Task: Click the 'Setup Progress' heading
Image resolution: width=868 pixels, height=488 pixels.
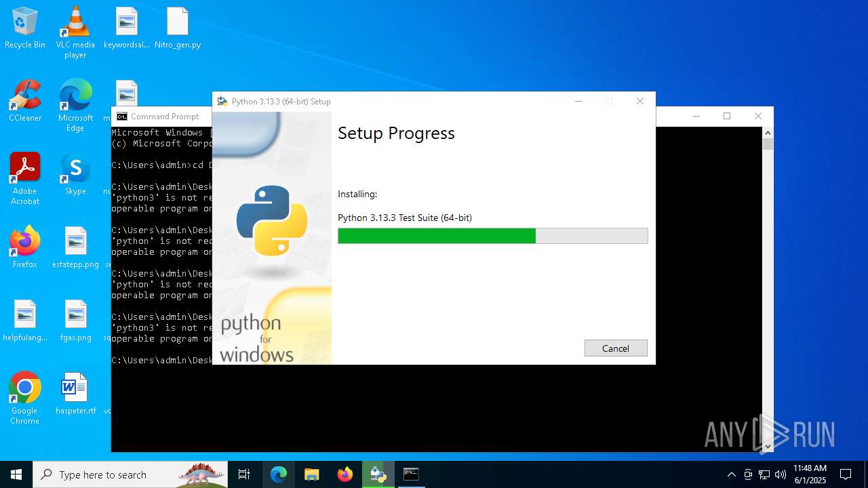Action: [396, 134]
